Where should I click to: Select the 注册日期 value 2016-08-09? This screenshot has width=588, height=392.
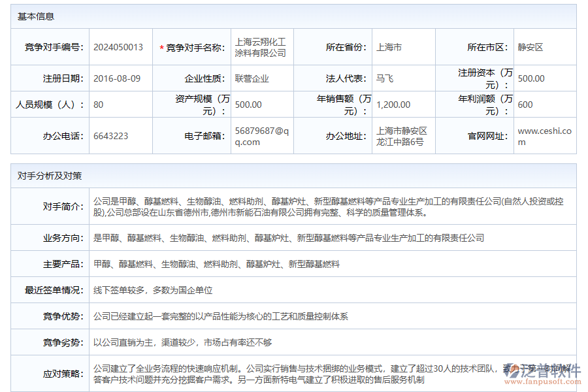[116, 76]
